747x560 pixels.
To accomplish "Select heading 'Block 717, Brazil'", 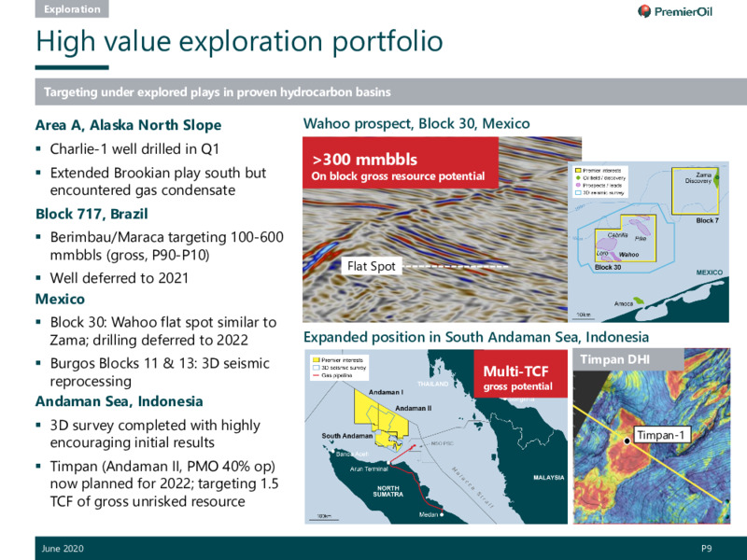I will point(92,214).
